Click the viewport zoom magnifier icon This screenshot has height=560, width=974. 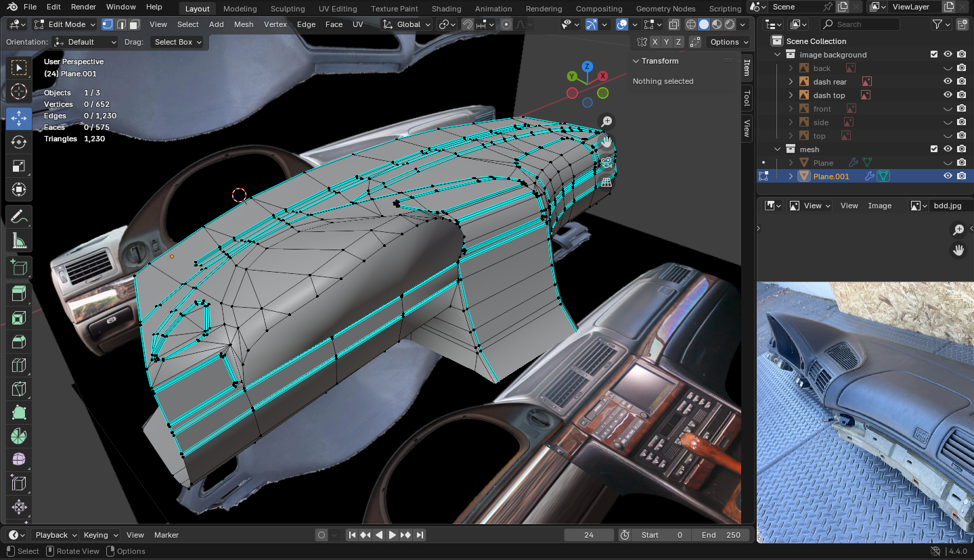(606, 121)
